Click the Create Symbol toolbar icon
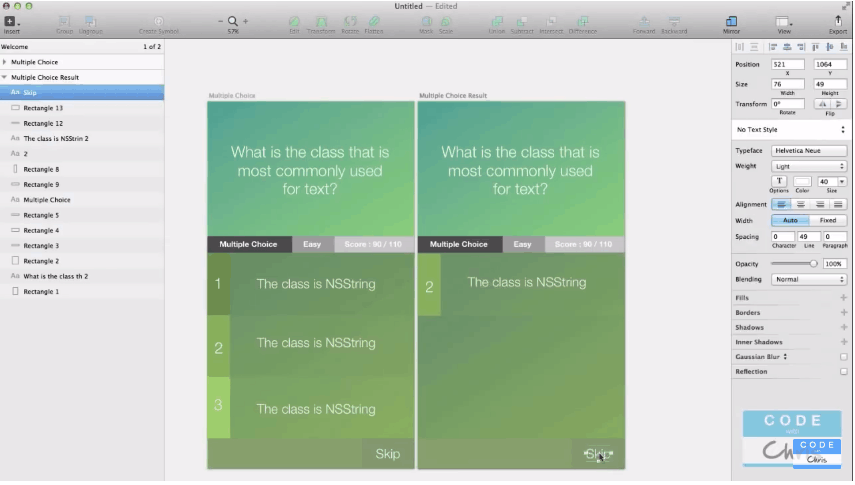This screenshot has width=855, height=485. 159,22
